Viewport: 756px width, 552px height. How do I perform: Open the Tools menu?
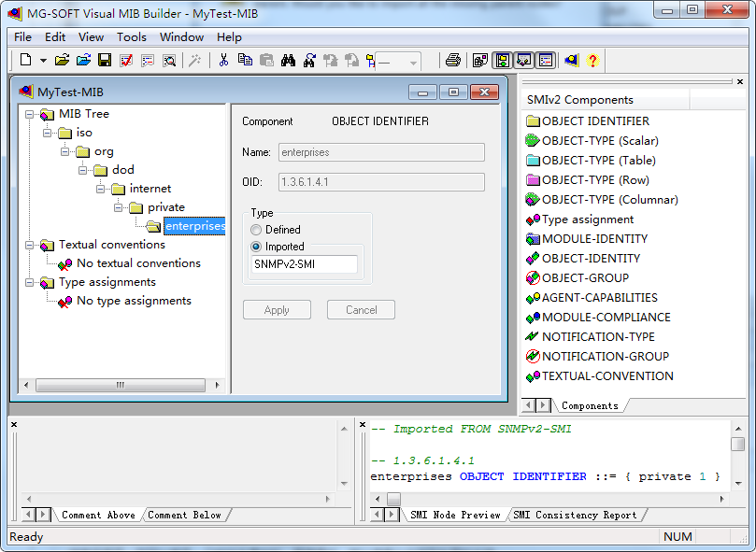(131, 37)
